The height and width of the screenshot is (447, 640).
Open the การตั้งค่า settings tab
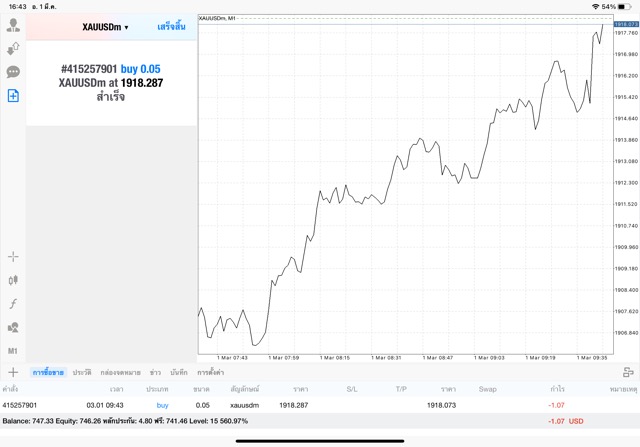click(210, 372)
